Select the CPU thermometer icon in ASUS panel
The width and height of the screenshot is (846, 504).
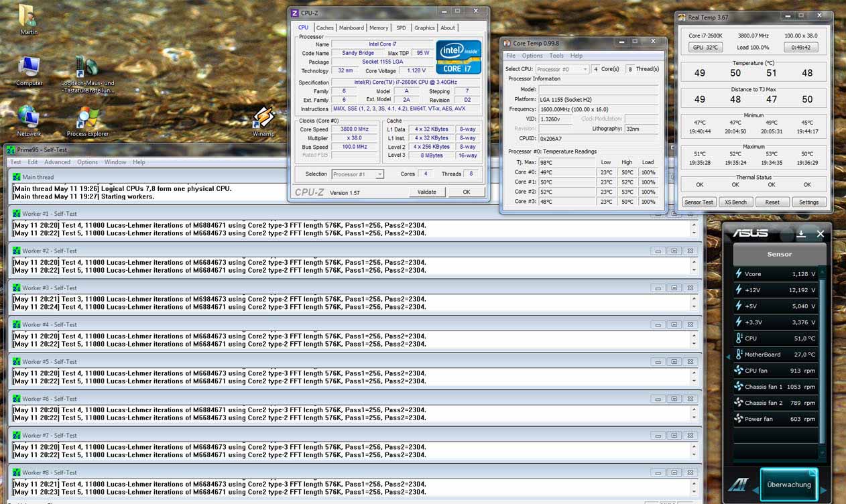739,338
